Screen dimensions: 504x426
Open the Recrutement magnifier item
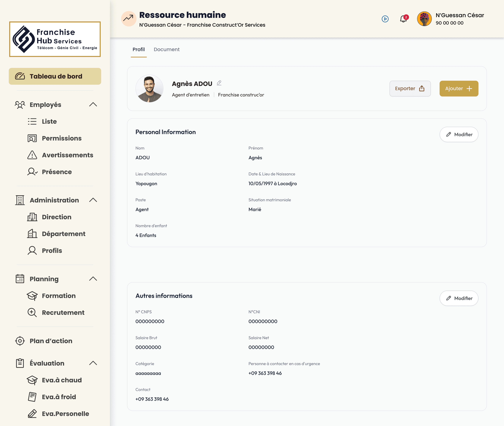(x=63, y=312)
